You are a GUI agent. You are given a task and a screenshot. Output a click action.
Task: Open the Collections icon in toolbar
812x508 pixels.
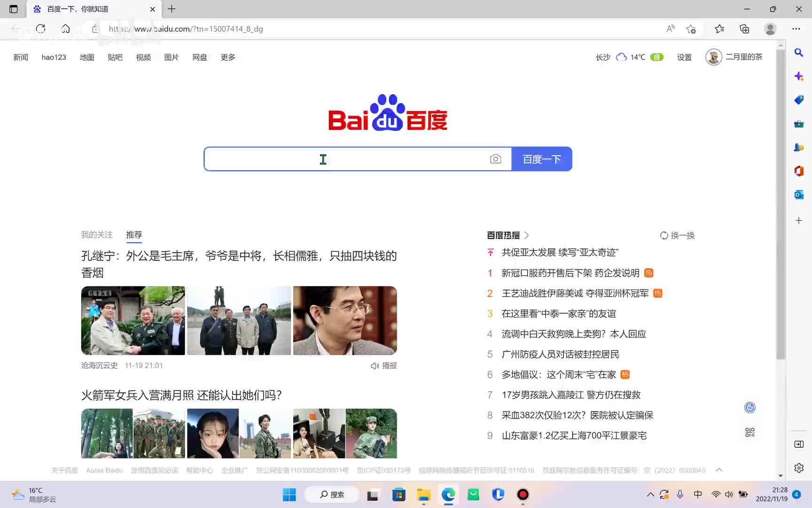744,29
